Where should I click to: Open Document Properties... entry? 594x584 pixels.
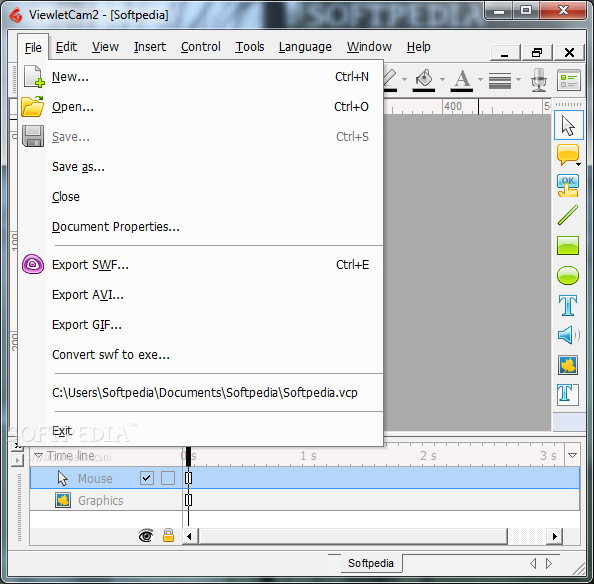(200, 226)
